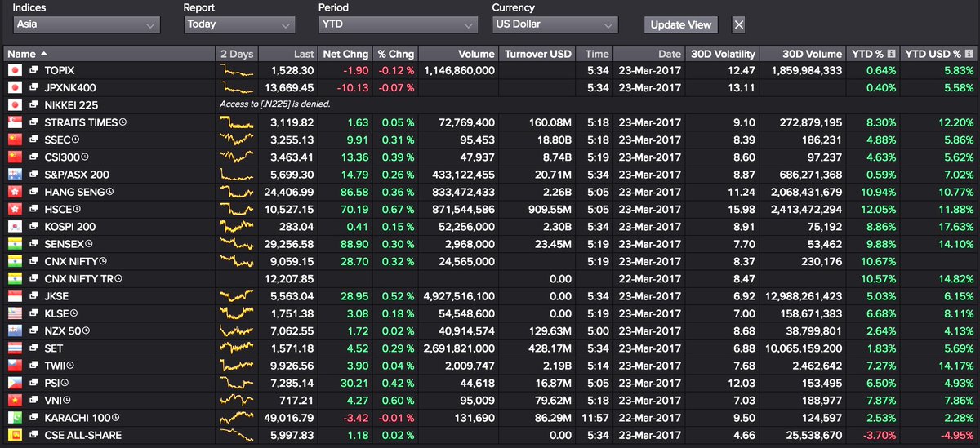Screen dimensions: 980x448
Task: Open the 2-day sparkline for HANG SENG
Action: click(238, 192)
